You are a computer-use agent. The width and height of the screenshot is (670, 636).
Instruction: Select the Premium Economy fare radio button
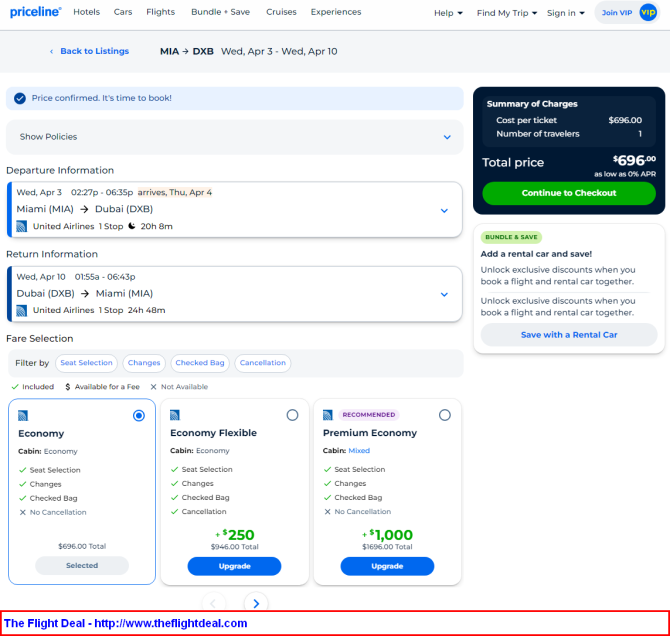[445, 415]
